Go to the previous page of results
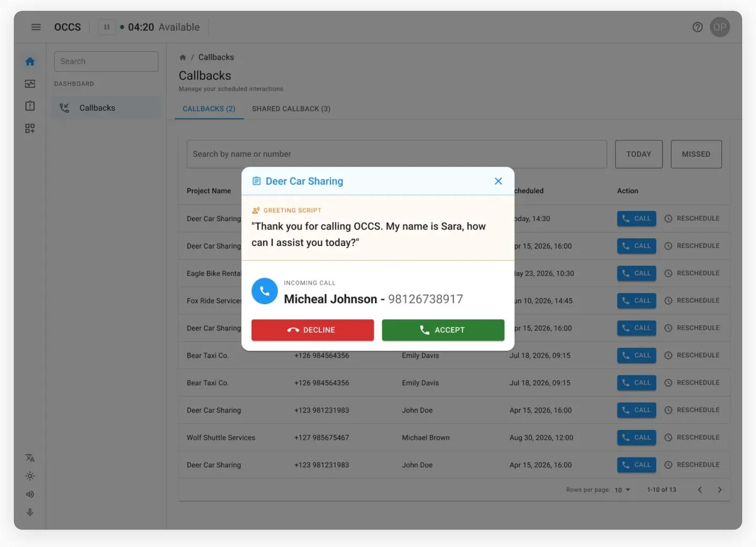The height and width of the screenshot is (547, 756). pyautogui.click(x=700, y=490)
